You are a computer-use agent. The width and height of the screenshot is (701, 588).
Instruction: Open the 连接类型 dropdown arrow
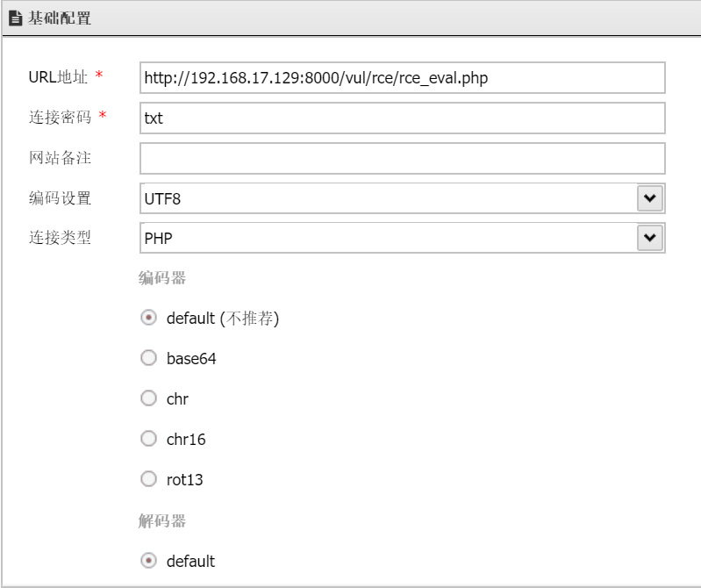click(x=649, y=238)
